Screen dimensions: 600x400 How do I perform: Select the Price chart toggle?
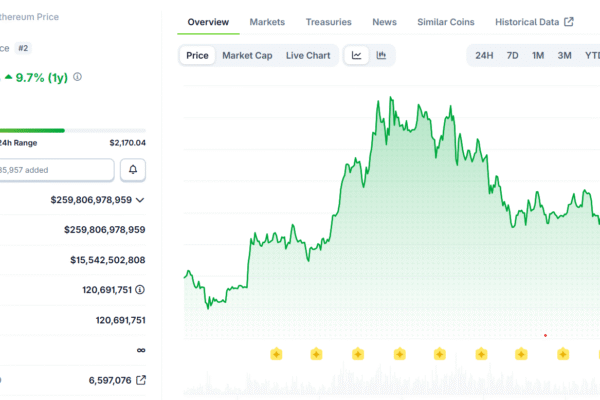(198, 55)
